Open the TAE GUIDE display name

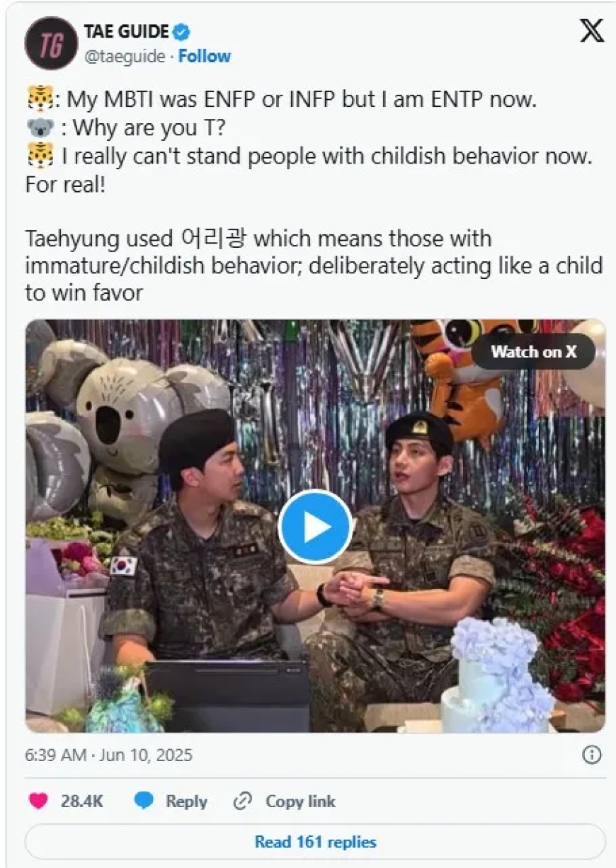(127, 32)
